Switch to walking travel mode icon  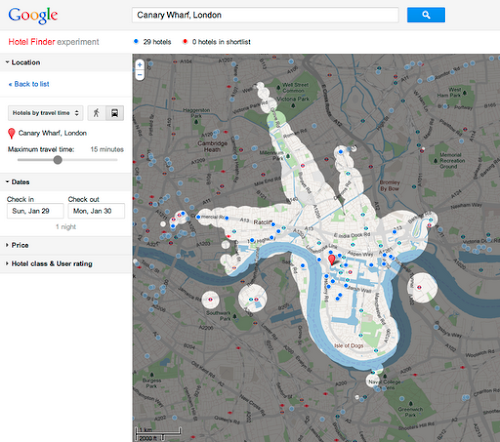97,113
